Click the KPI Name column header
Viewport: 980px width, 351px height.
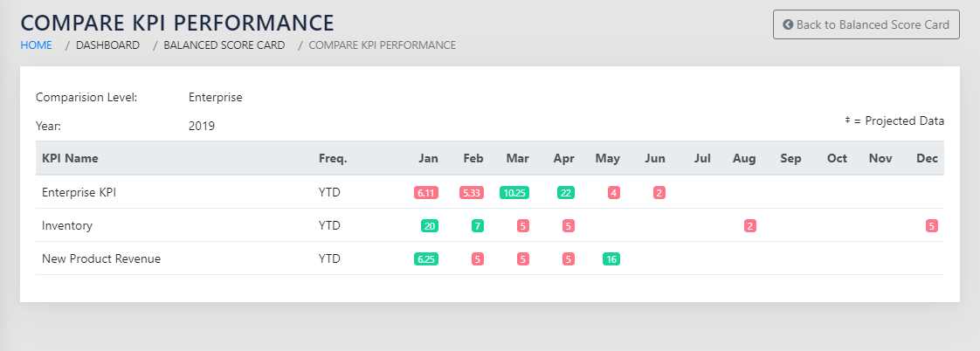coord(70,158)
